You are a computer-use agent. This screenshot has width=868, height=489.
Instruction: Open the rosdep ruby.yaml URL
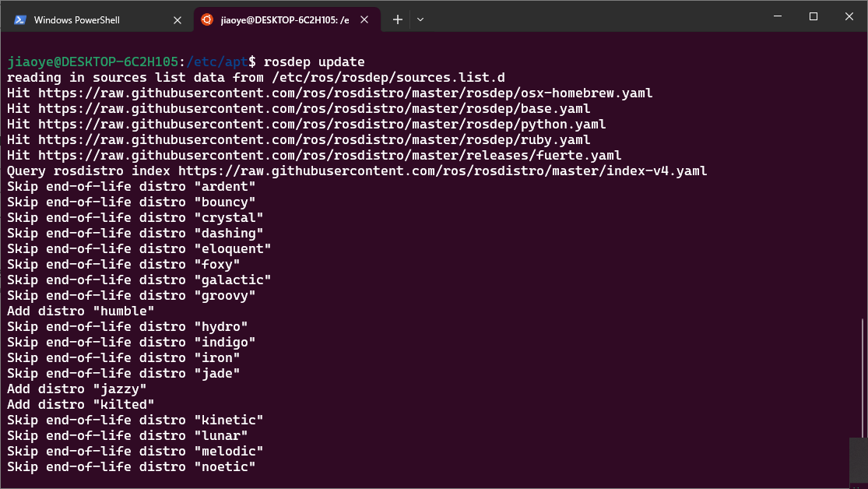click(314, 140)
